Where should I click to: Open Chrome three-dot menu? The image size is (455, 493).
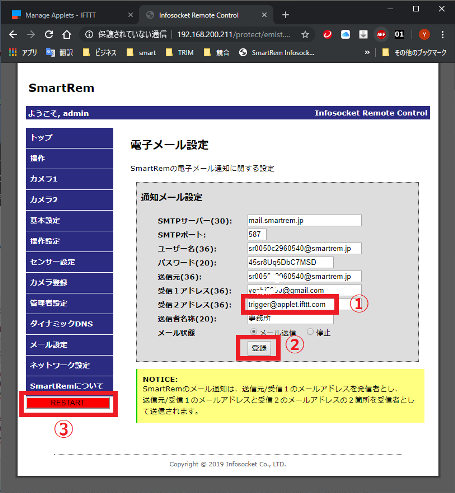pyautogui.click(x=443, y=34)
